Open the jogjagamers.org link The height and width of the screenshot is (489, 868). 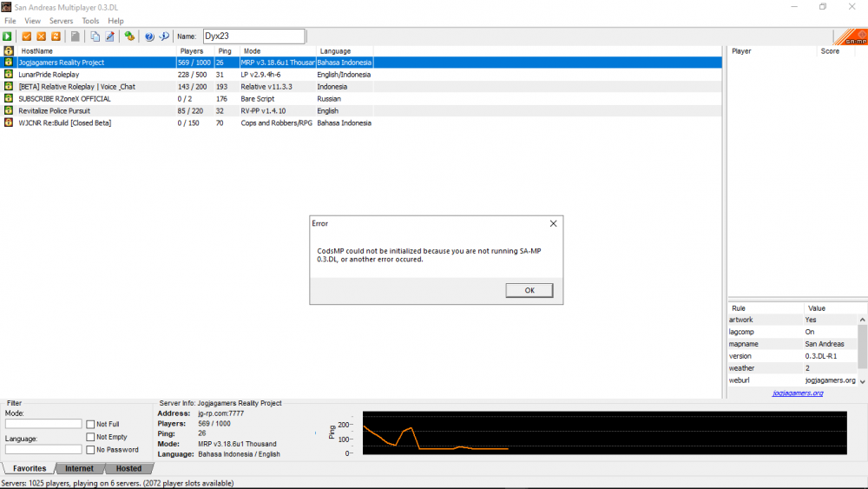pos(798,393)
